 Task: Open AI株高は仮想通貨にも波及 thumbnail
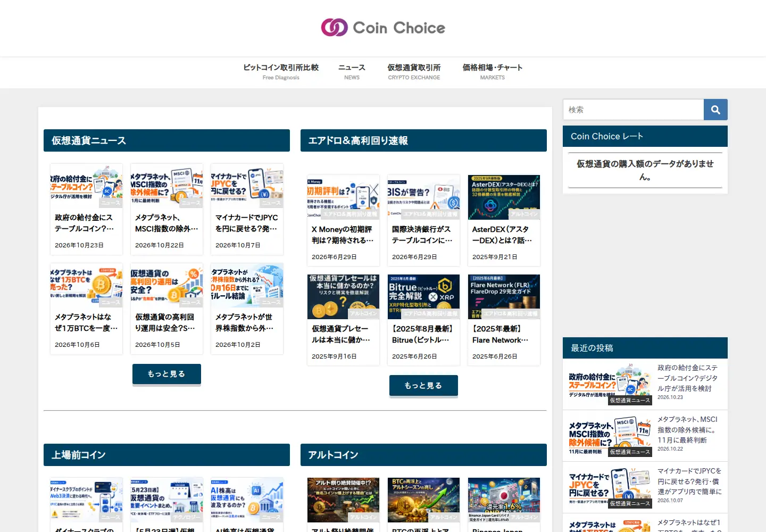pyautogui.click(x=247, y=500)
